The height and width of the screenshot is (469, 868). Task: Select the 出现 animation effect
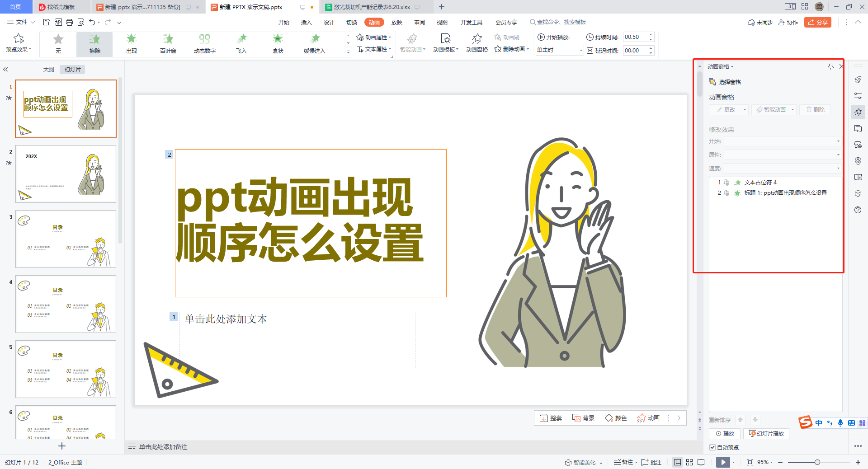[131, 44]
